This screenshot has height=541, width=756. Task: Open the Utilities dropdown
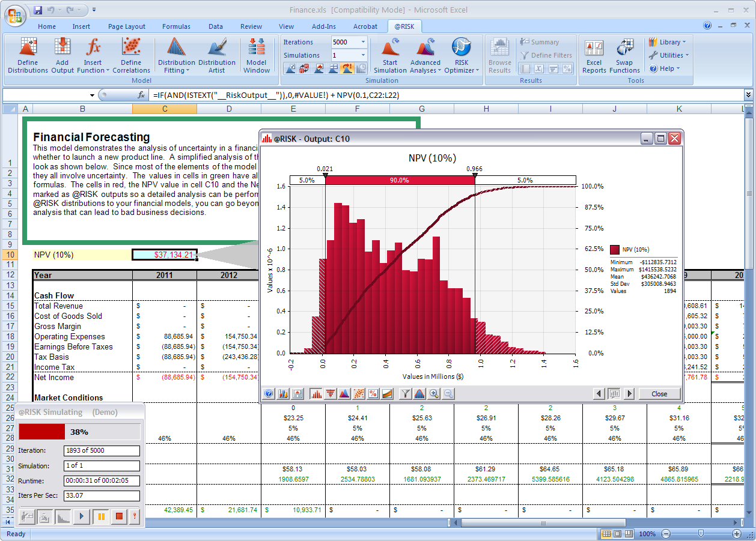click(x=669, y=55)
